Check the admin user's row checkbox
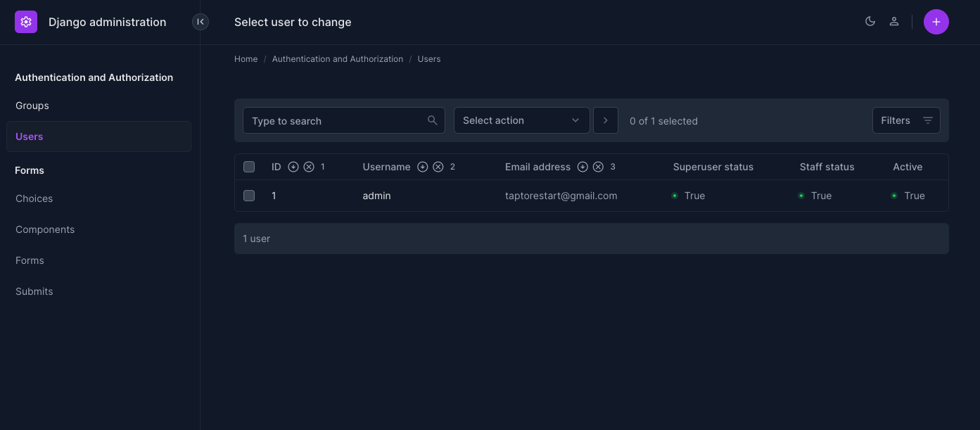The height and width of the screenshot is (430, 980). 249,196
